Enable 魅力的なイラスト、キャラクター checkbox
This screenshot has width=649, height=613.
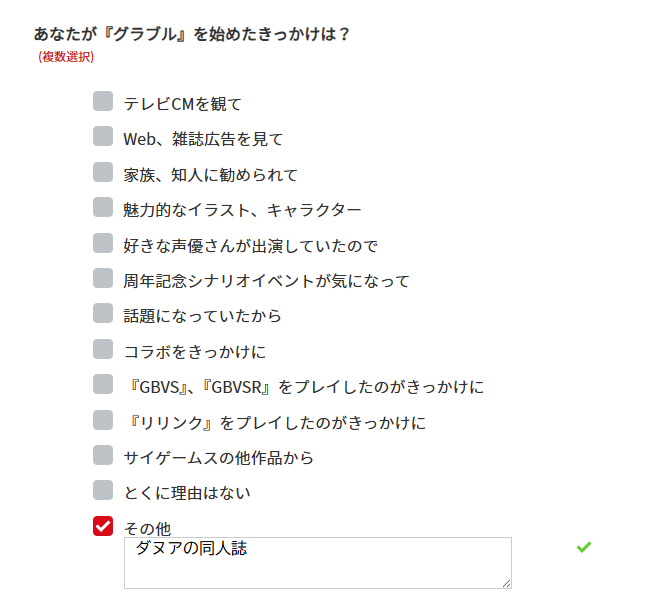103,208
